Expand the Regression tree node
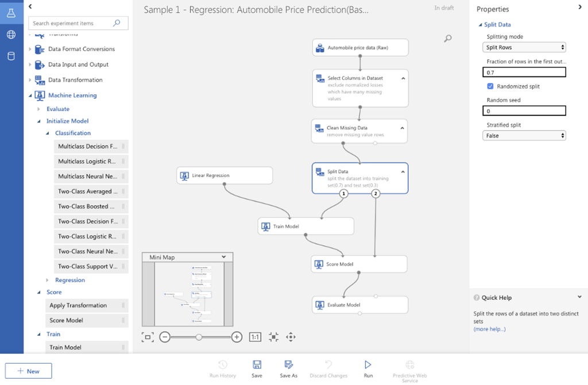The height and width of the screenshot is (385, 588). pyautogui.click(x=48, y=280)
